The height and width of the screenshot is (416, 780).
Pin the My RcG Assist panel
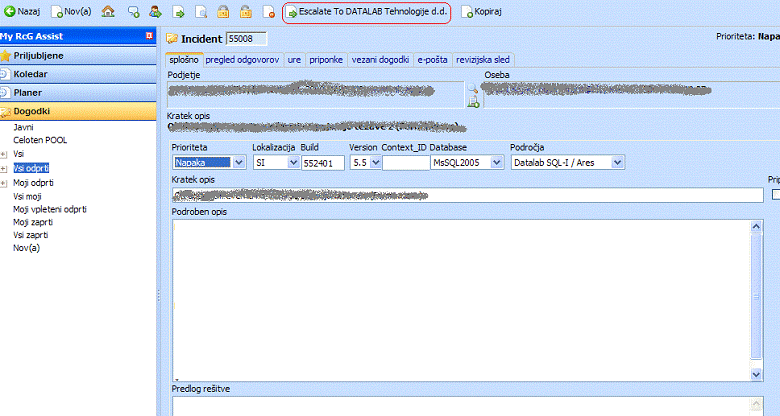coord(149,36)
